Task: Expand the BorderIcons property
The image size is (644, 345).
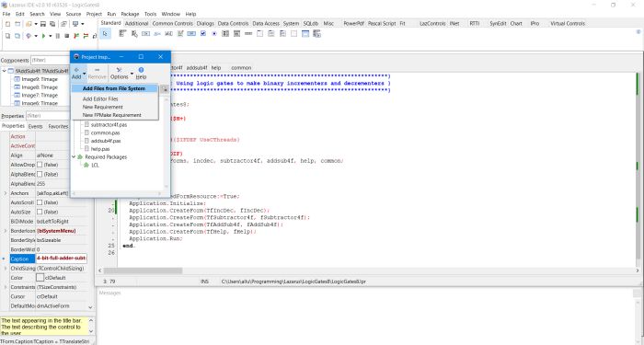Action: pos(6,231)
